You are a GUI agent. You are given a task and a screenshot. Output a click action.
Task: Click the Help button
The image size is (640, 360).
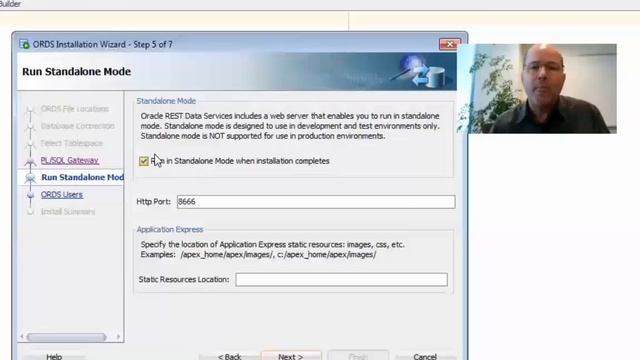[x=54, y=356]
